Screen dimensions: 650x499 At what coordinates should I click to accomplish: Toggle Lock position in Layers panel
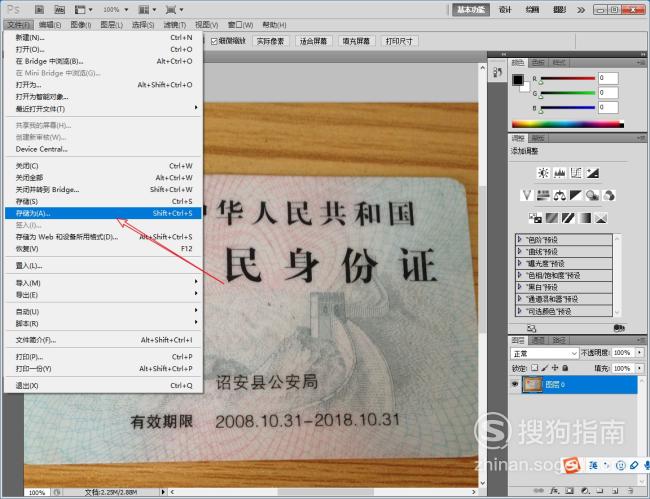(x=555, y=368)
